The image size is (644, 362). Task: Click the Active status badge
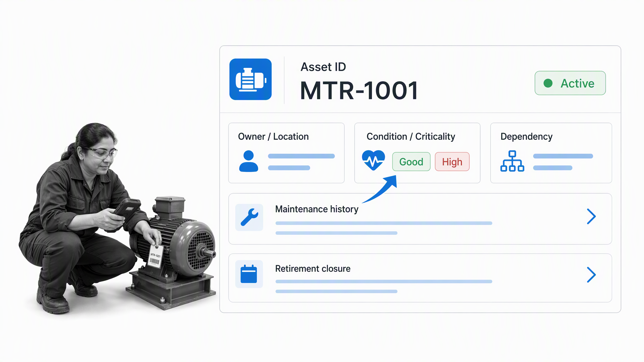coord(570,83)
